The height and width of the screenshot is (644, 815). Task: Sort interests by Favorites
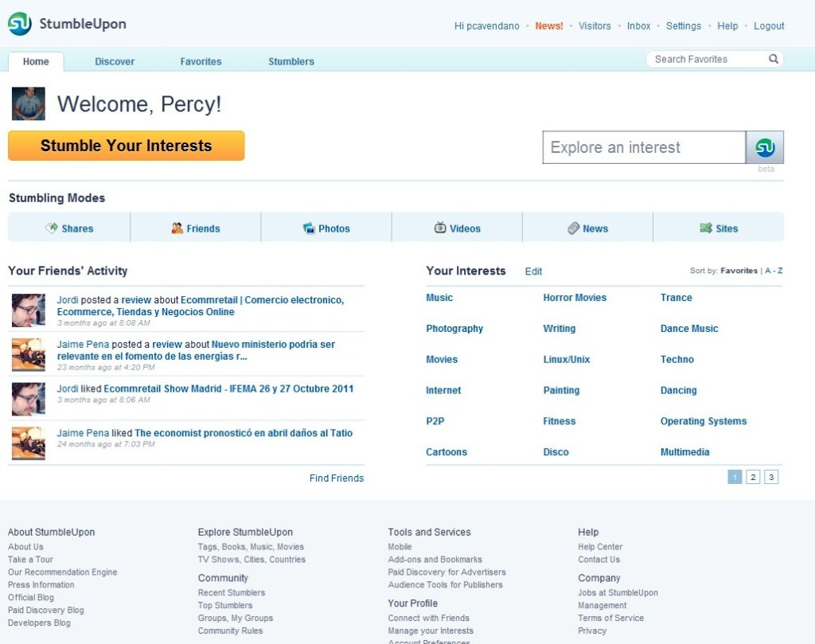(x=739, y=271)
